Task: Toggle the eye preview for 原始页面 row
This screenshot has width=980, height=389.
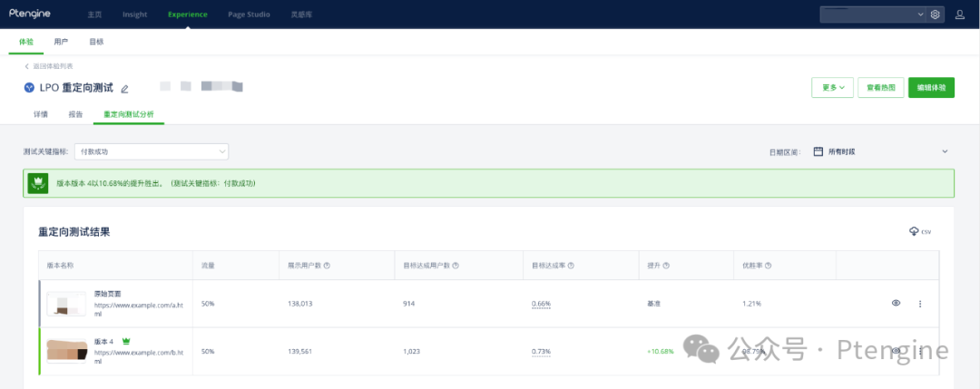Action: pos(896,303)
